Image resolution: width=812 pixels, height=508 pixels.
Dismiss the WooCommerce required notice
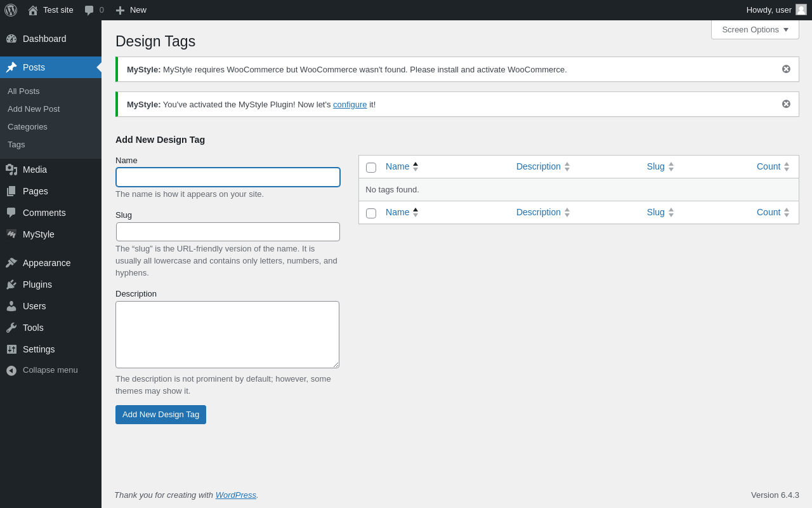point(786,69)
